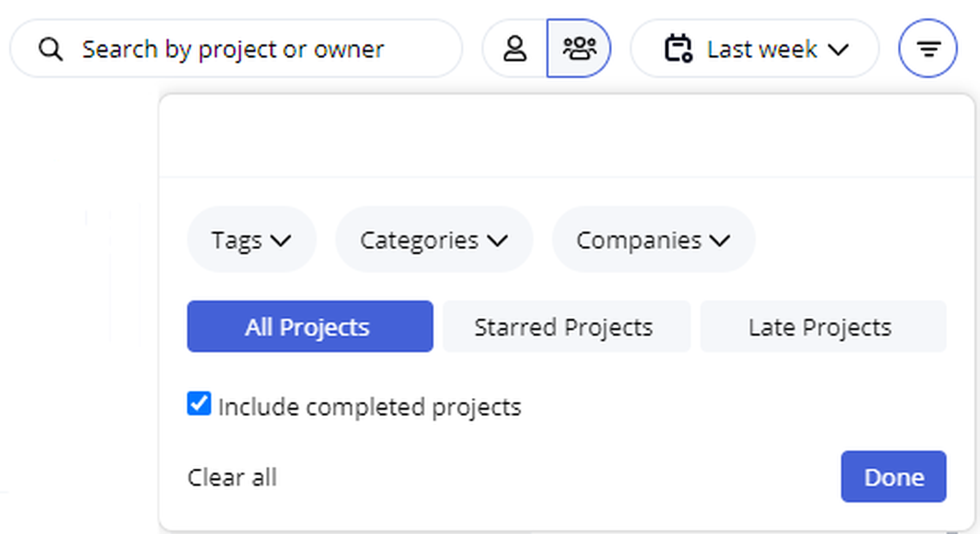Open the Tags filter dropdown
Viewport: 980px width, 534px height.
click(x=238, y=240)
